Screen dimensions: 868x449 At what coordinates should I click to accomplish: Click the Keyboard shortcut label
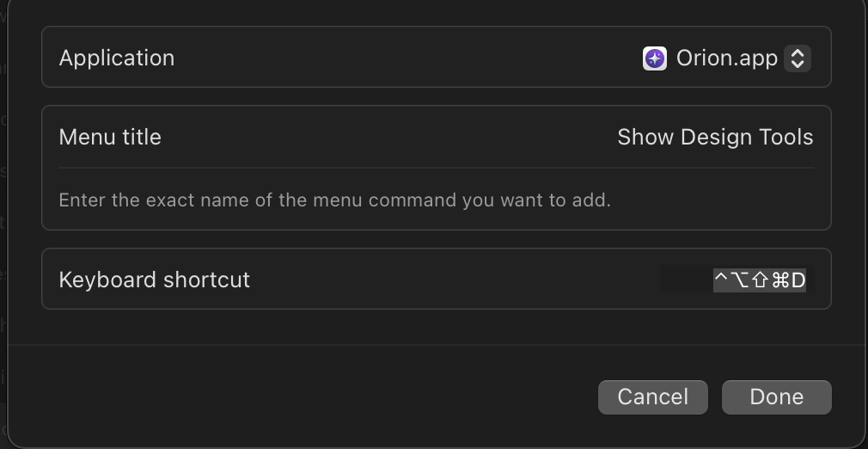[155, 280]
